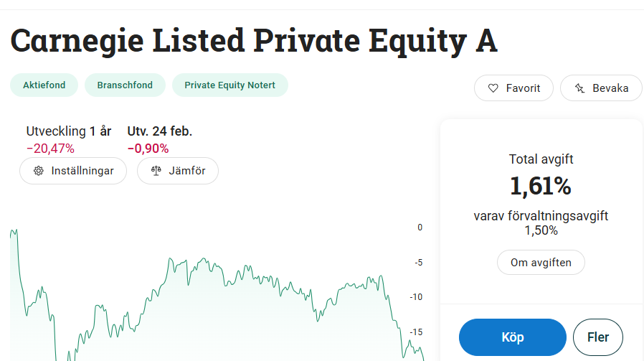644x361 pixels.
Task: Click the Total avgift heading
Action: 541,159
